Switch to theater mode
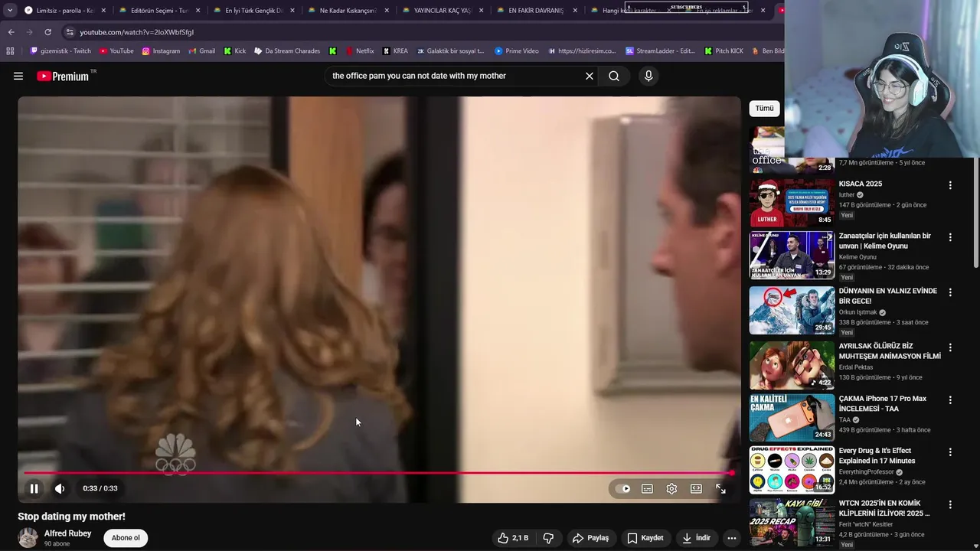The image size is (980, 551). coord(696,489)
